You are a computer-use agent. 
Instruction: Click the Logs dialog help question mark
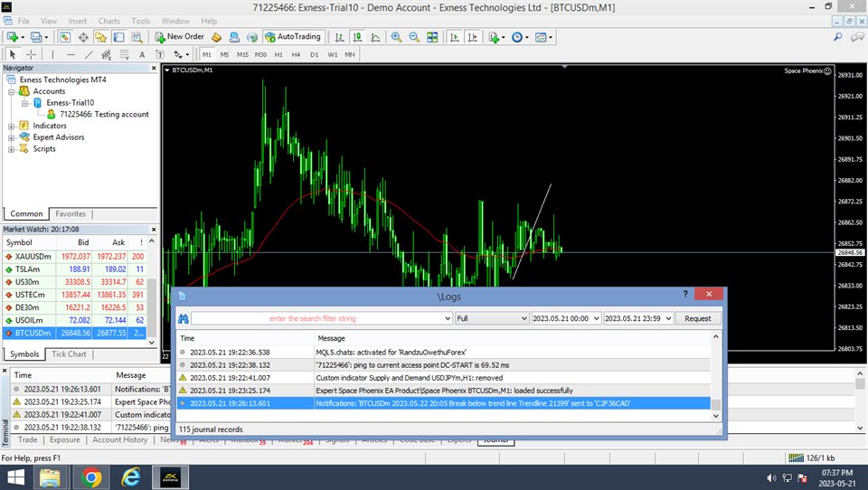[684, 294]
